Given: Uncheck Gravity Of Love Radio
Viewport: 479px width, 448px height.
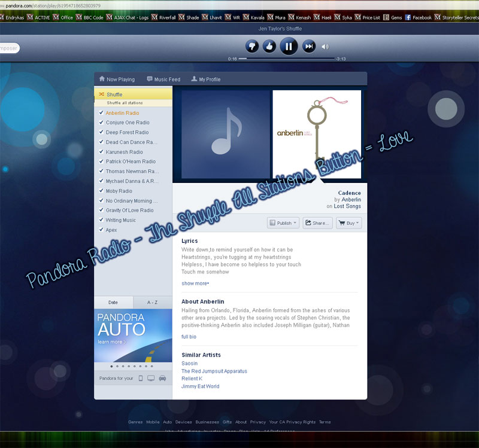Looking at the screenshot, I should [x=101, y=210].
